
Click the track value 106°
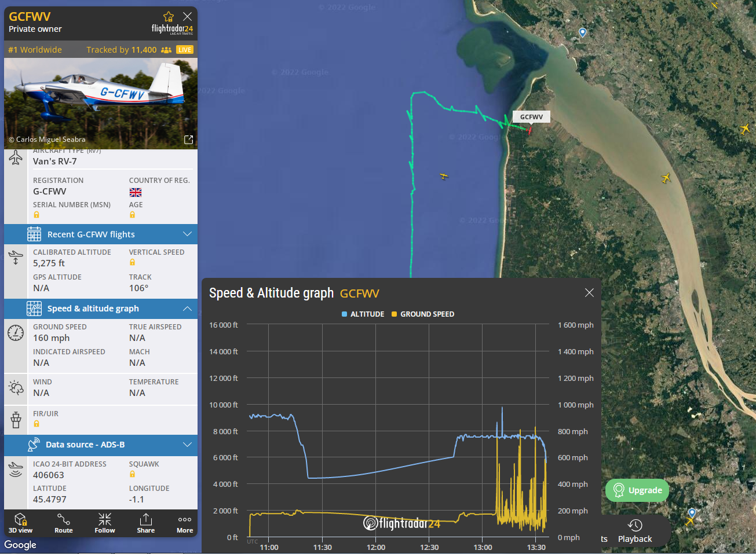pos(139,288)
